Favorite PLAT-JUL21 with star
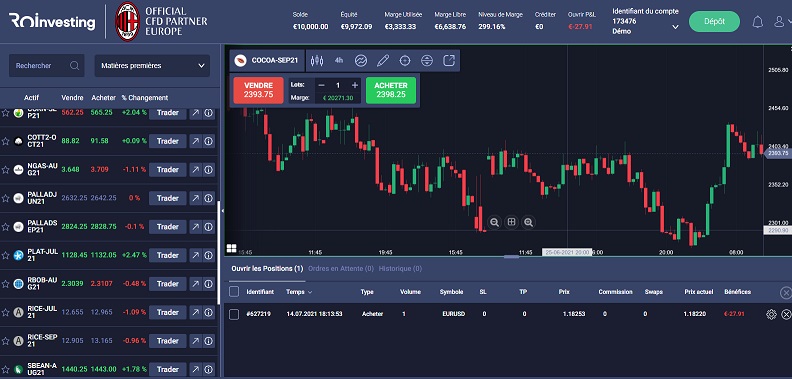Viewport: 792px width, 379px height. coord(5,255)
